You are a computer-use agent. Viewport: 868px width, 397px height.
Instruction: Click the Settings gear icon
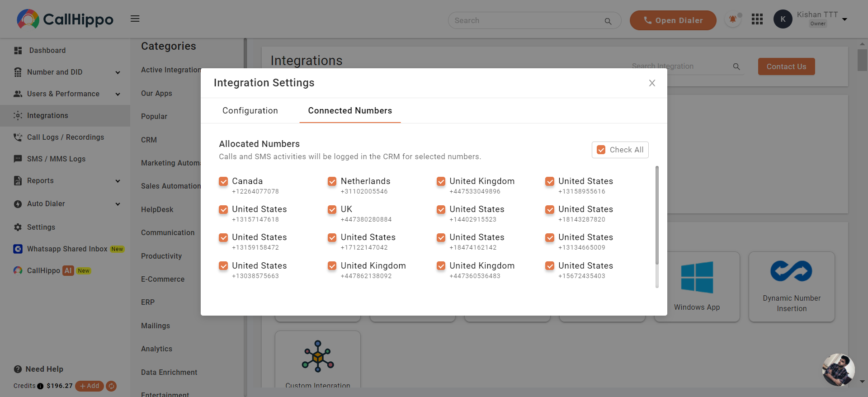(18, 227)
